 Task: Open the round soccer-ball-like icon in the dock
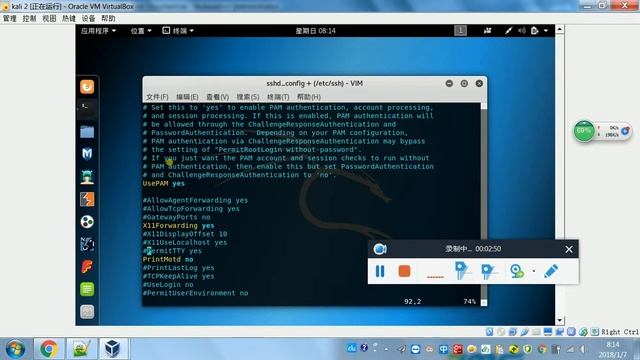(x=87, y=222)
